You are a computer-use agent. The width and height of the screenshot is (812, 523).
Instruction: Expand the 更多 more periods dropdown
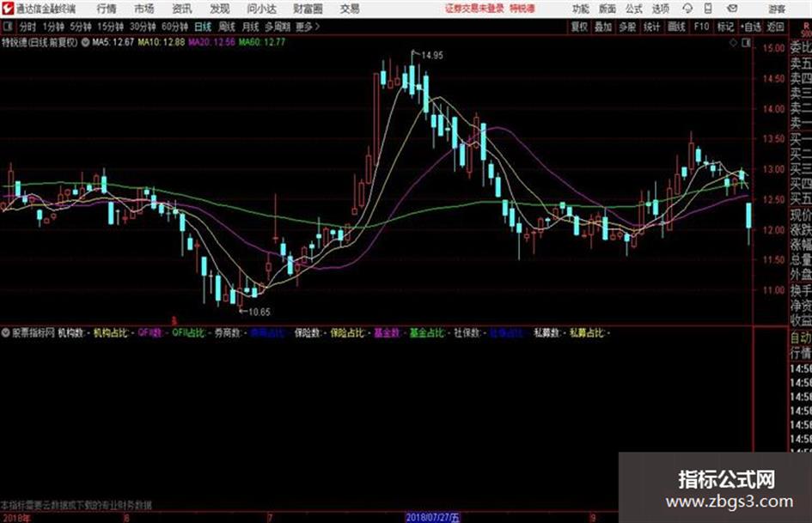coord(308,27)
